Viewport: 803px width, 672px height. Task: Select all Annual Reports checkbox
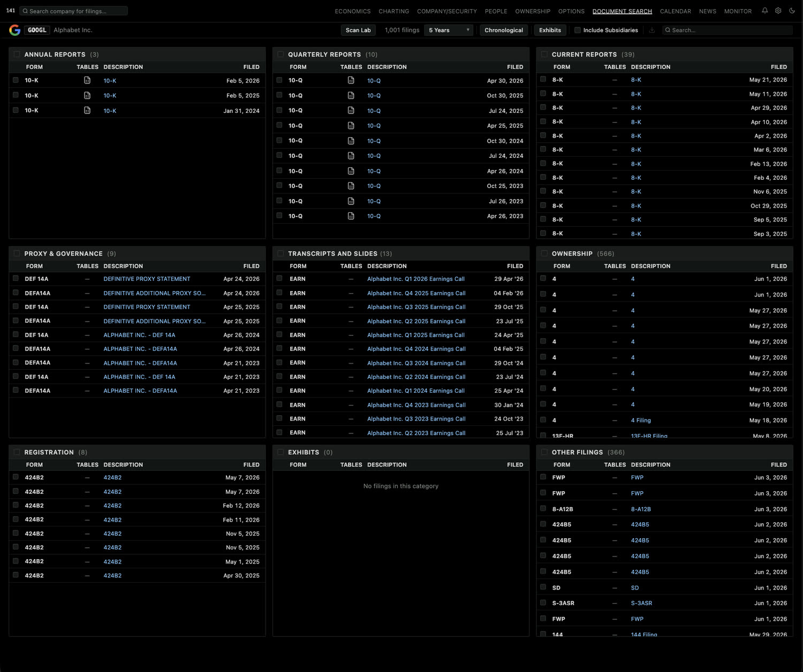click(17, 54)
